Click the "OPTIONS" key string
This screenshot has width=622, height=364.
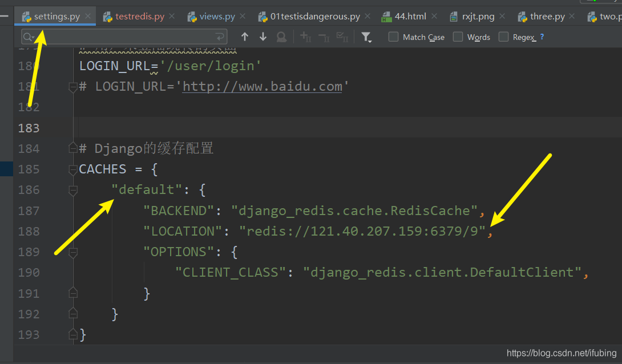coord(179,252)
